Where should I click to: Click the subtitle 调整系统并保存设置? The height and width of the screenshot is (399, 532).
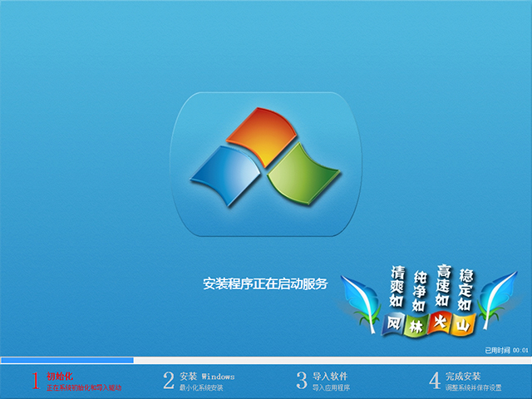tap(473, 387)
